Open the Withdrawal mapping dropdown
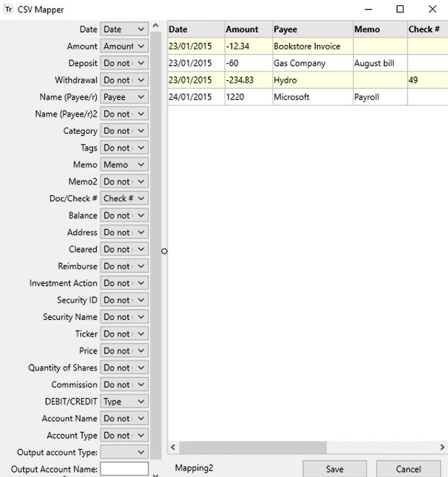The image size is (448, 477). [x=124, y=80]
